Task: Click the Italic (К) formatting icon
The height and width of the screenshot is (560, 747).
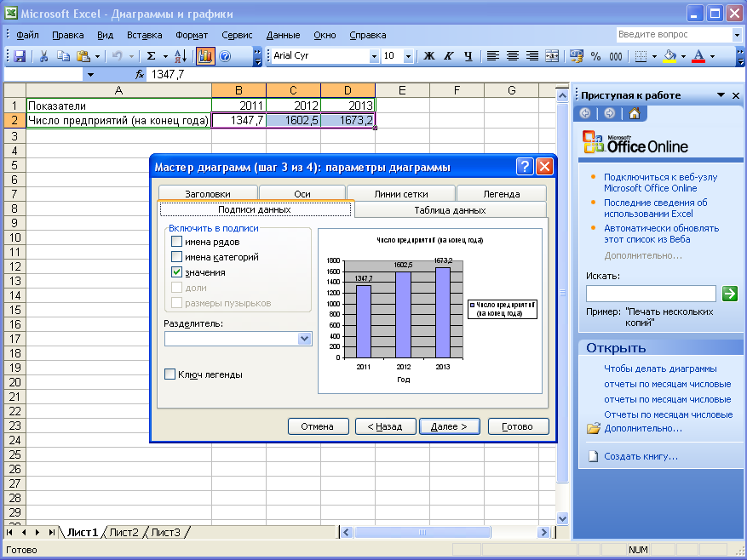Action: [x=449, y=56]
